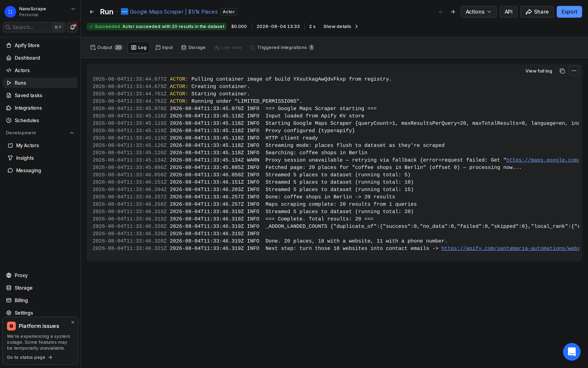Switch to the Input tab
This screenshot has width=588, height=368.
pyautogui.click(x=164, y=47)
